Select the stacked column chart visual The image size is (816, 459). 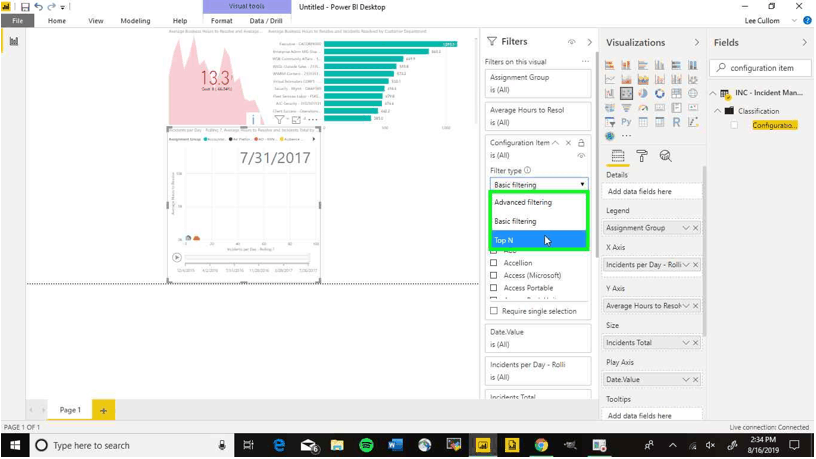point(626,65)
